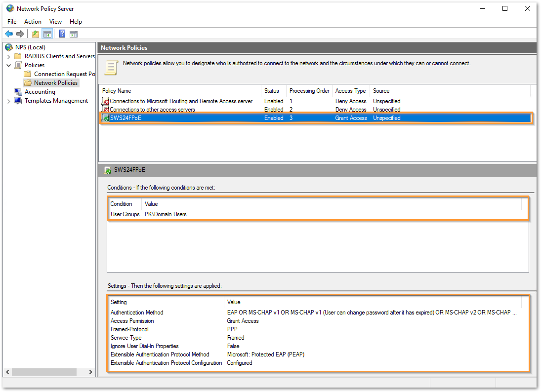This screenshot has height=392, width=541.
Task: Toggle Show/Hide Console Tree toolbar icon
Action: [x=47, y=34]
